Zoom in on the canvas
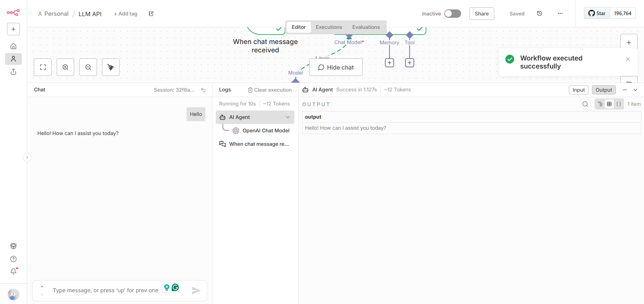Image resolution: width=644 pixels, height=304 pixels. [65, 67]
